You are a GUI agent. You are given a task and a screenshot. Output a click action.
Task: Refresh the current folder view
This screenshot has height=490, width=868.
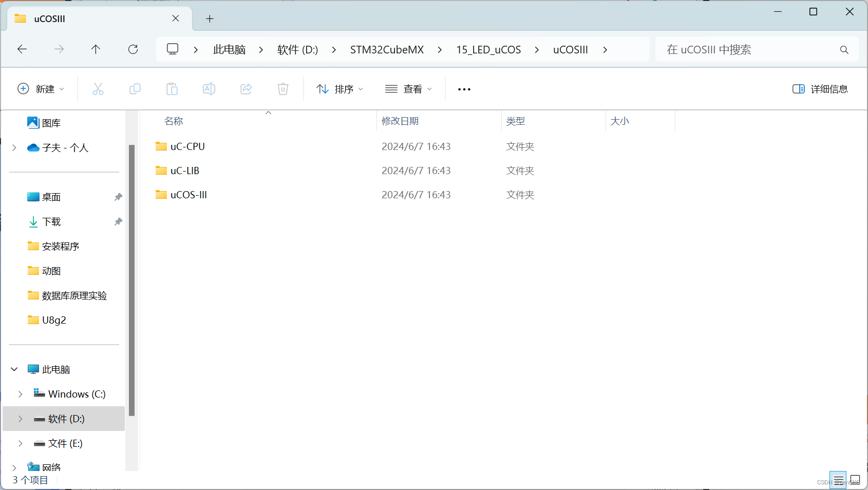(x=133, y=49)
